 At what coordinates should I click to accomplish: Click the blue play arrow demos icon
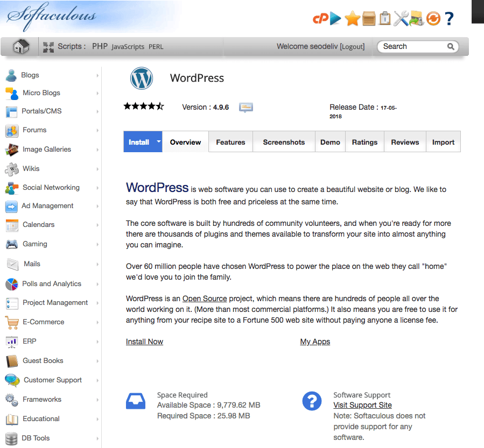(x=335, y=18)
